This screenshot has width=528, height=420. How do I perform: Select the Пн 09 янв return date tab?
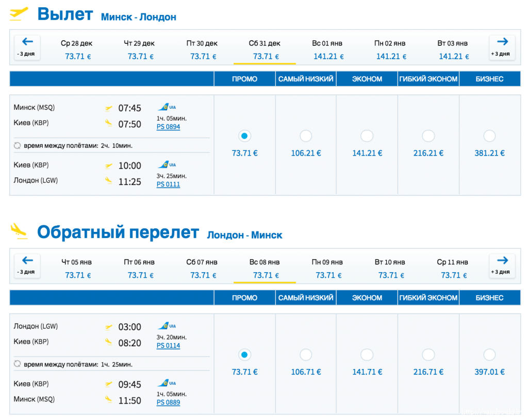click(x=327, y=268)
